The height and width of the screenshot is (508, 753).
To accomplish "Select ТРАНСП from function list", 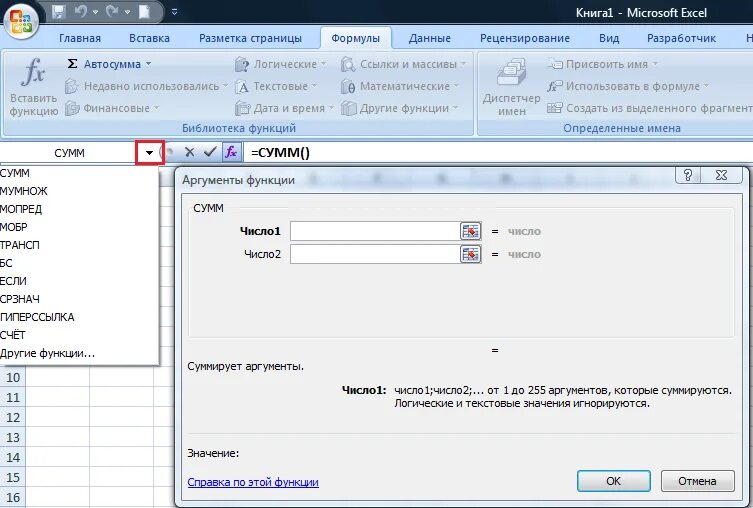I will tap(79, 245).
